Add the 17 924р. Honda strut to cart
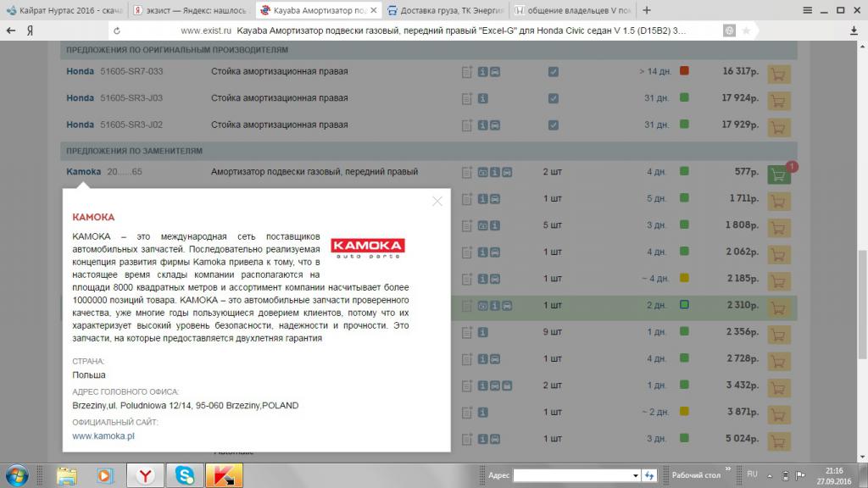The width and height of the screenshot is (868, 488). coord(778,101)
